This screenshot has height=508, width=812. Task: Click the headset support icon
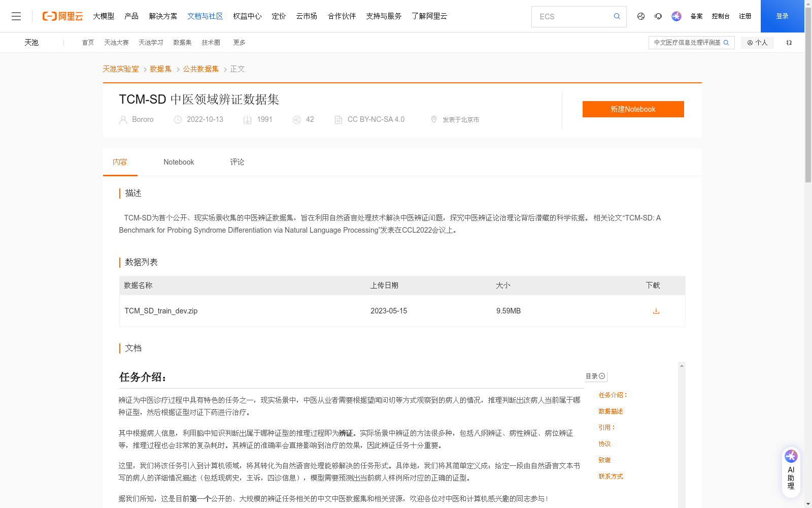[658, 16]
